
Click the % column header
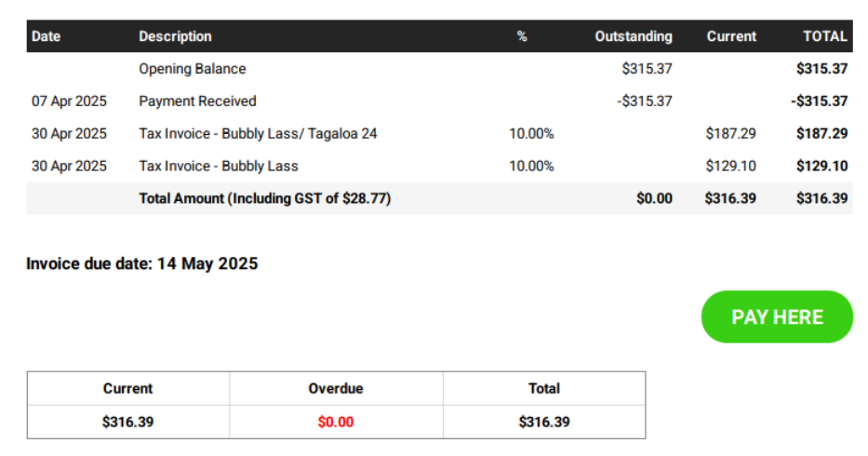coord(522,36)
